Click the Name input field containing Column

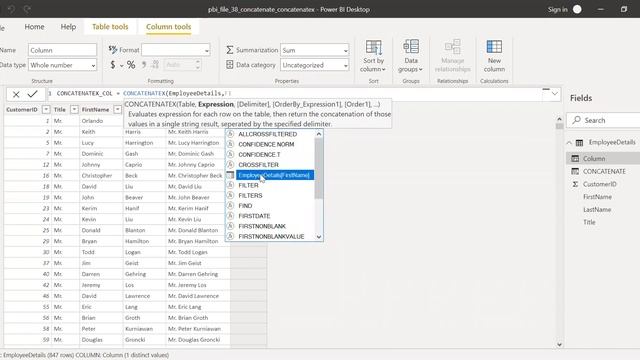coord(62,50)
